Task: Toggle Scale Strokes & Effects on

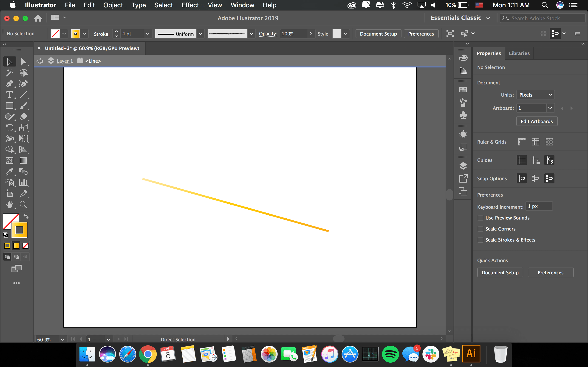Action: [480, 239]
